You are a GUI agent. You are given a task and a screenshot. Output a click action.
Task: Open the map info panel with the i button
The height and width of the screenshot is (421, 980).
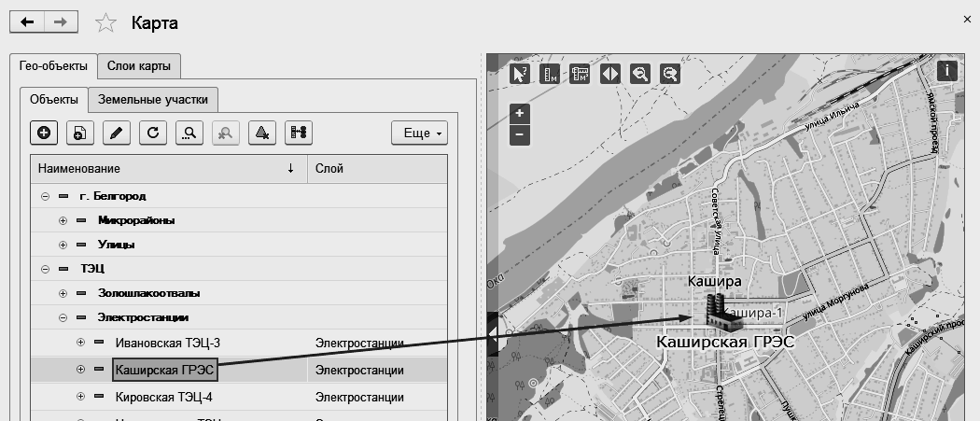(x=947, y=71)
